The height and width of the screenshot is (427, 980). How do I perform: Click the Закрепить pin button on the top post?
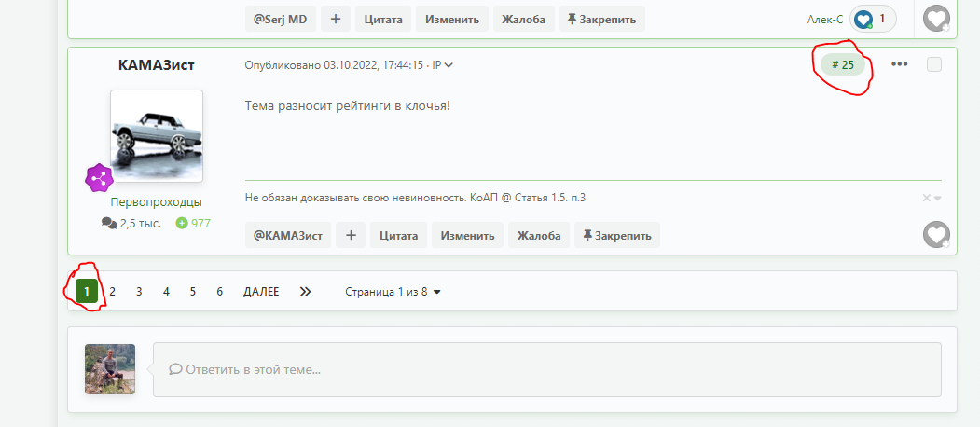[x=601, y=19]
